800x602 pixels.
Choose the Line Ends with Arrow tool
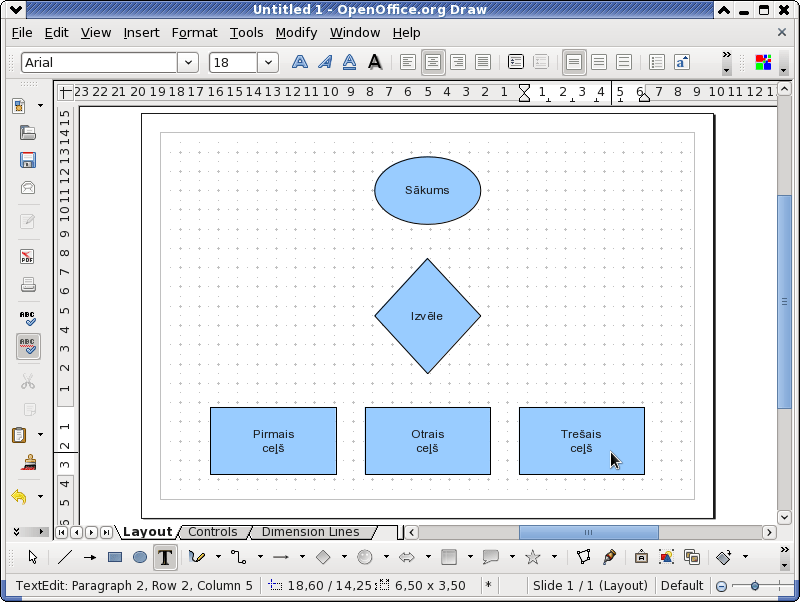pos(90,557)
